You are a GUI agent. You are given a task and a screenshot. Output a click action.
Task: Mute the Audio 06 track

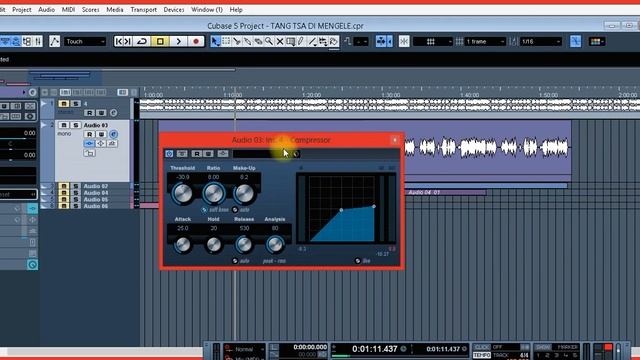63,206
